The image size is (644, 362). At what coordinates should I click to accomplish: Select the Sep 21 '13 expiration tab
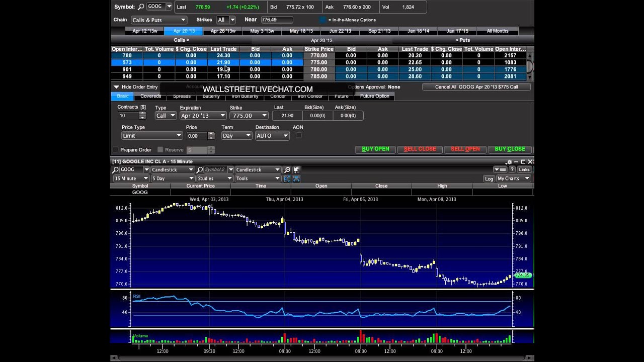[x=379, y=31]
